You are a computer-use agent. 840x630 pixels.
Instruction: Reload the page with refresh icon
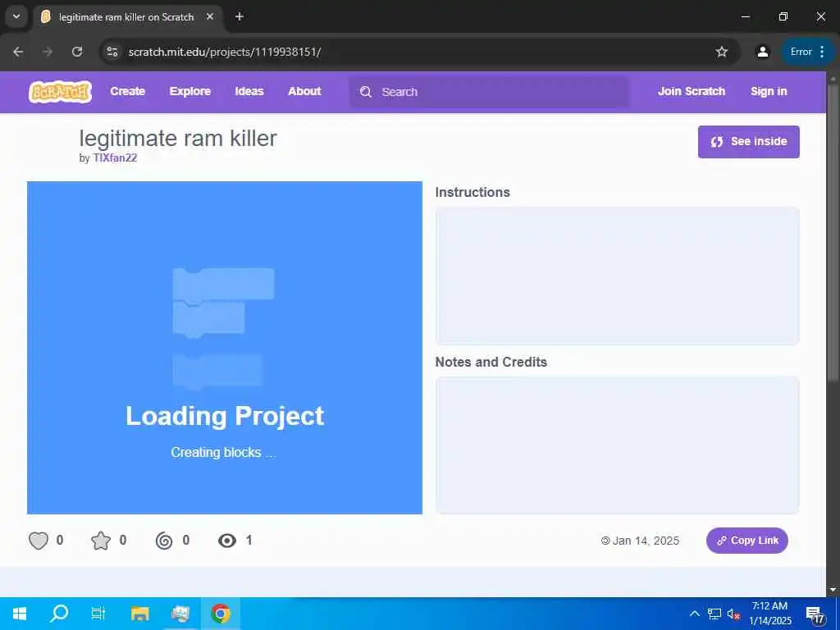77,52
